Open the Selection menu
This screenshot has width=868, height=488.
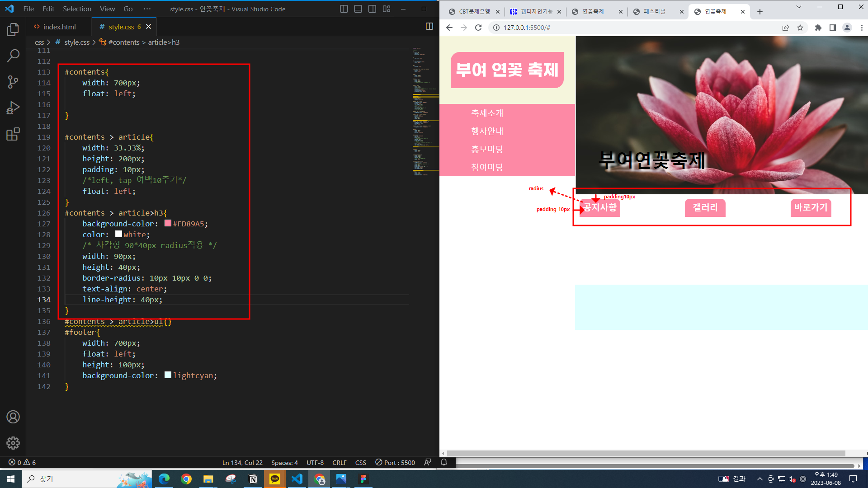[x=77, y=9]
